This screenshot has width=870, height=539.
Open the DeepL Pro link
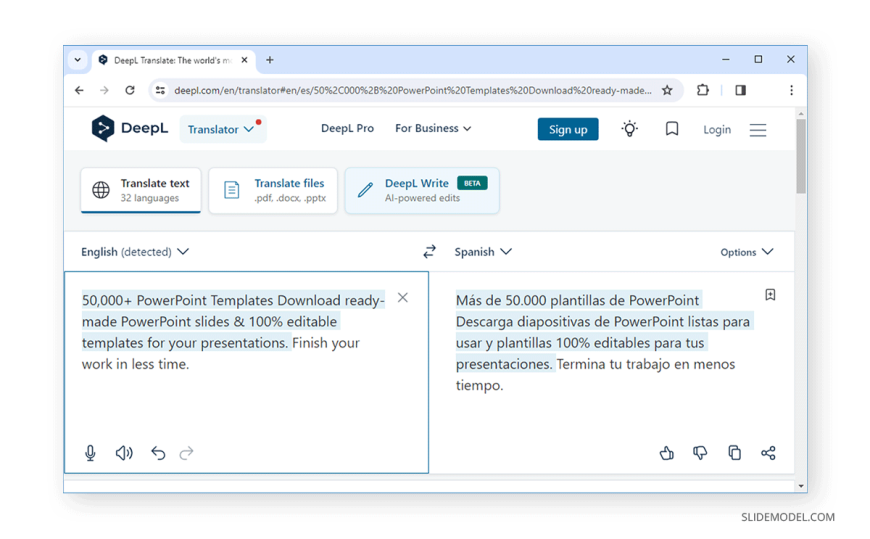pyautogui.click(x=347, y=128)
